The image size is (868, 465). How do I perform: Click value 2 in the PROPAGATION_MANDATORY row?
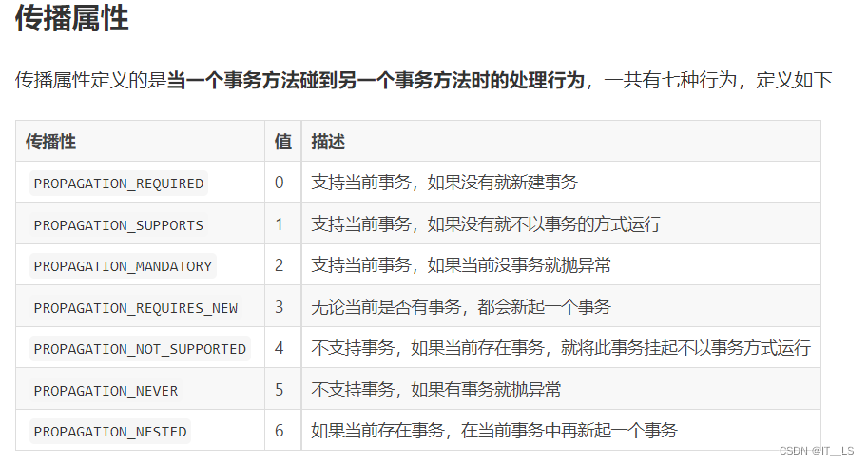point(279,265)
